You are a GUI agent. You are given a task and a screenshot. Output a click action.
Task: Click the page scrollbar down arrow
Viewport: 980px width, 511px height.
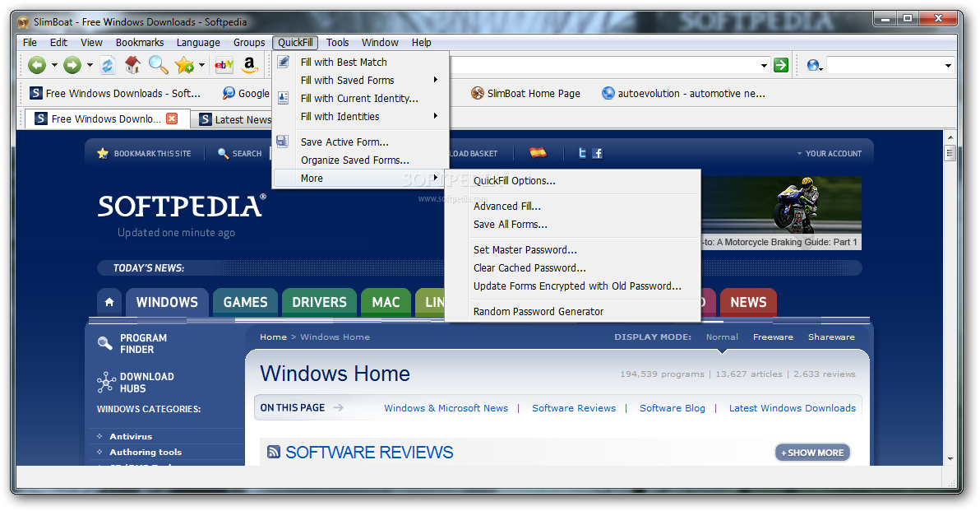click(950, 458)
